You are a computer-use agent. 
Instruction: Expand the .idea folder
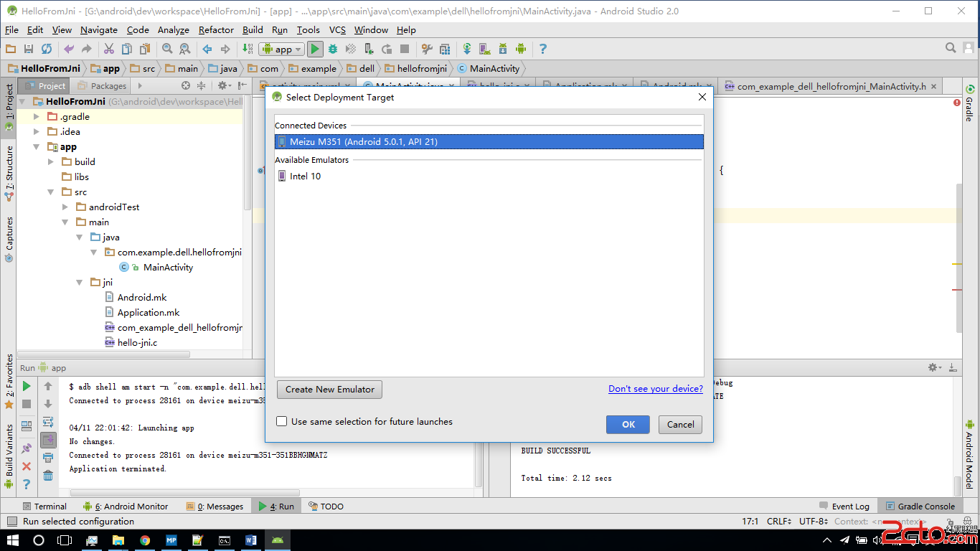[37, 131]
